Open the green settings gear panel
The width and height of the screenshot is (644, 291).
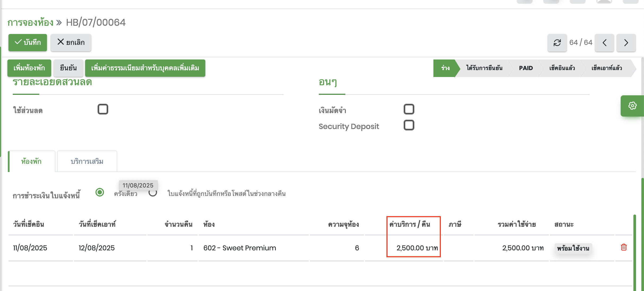coord(632,106)
